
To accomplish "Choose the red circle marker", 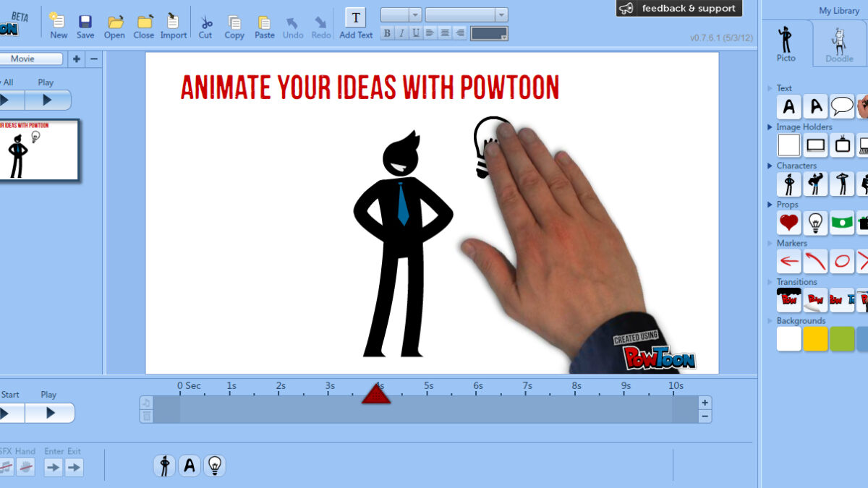I will click(x=842, y=262).
